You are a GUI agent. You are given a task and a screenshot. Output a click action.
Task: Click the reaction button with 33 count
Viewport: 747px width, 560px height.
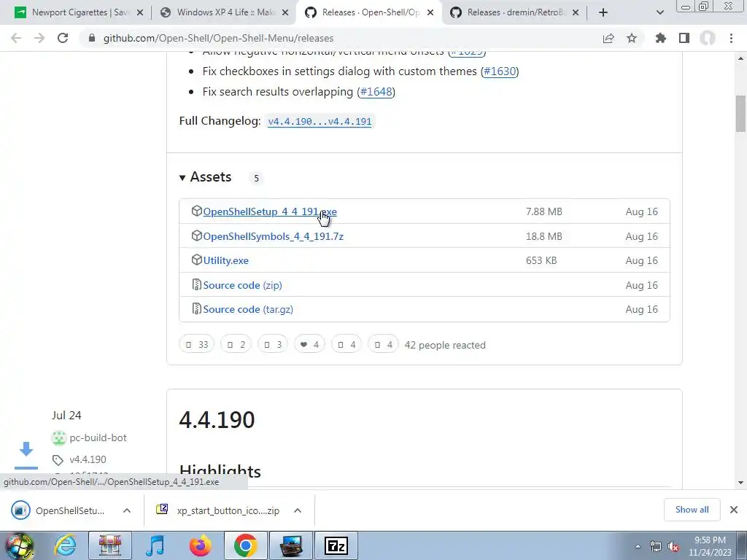[197, 345]
